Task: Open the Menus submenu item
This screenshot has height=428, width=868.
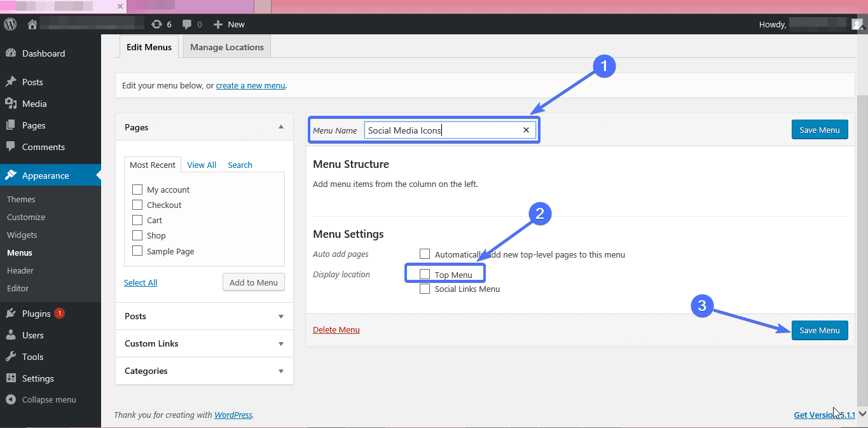Action: pyautogui.click(x=20, y=252)
